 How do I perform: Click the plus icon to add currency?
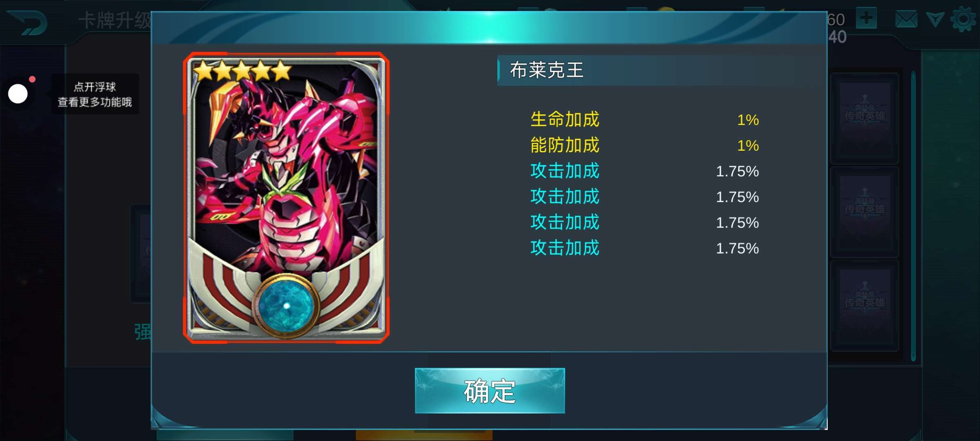point(866,18)
